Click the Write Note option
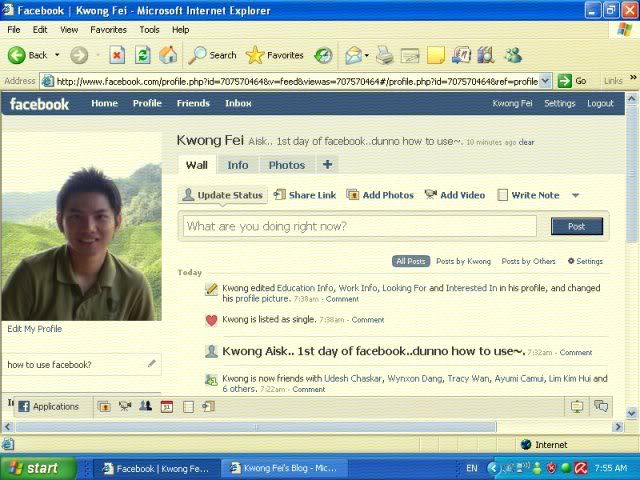640x480 pixels. [x=529, y=195]
